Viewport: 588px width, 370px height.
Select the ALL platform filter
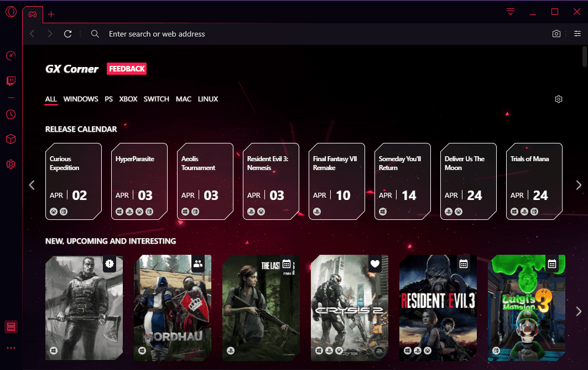pyautogui.click(x=51, y=99)
